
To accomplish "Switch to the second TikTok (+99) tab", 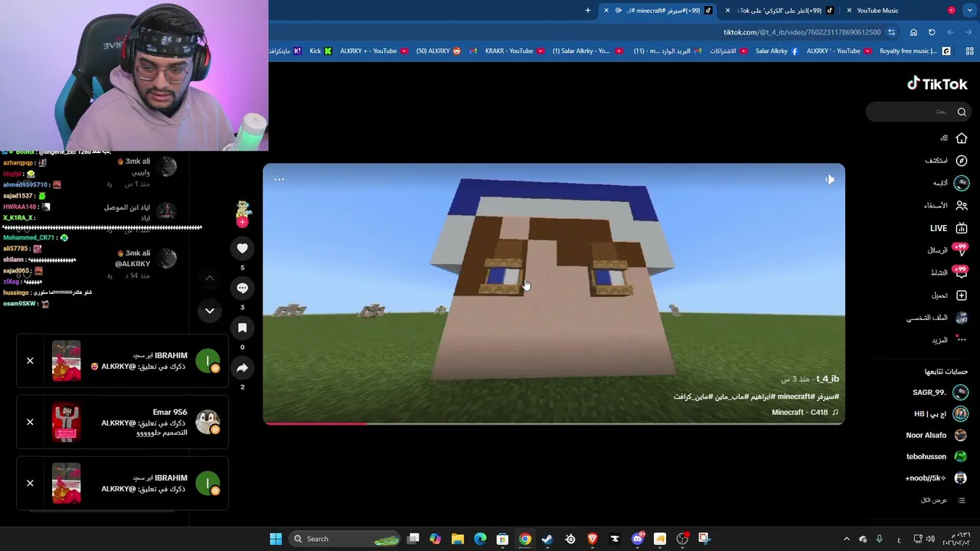I will coord(778,11).
